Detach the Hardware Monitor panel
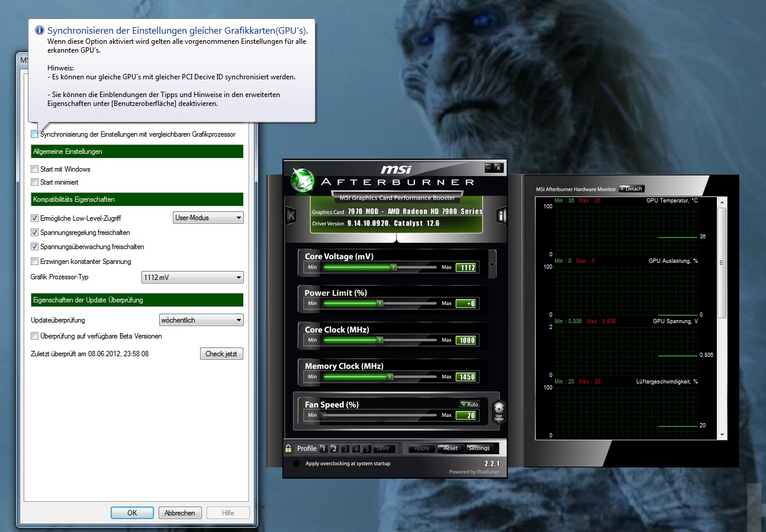766x532 pixels. [631, 189]
